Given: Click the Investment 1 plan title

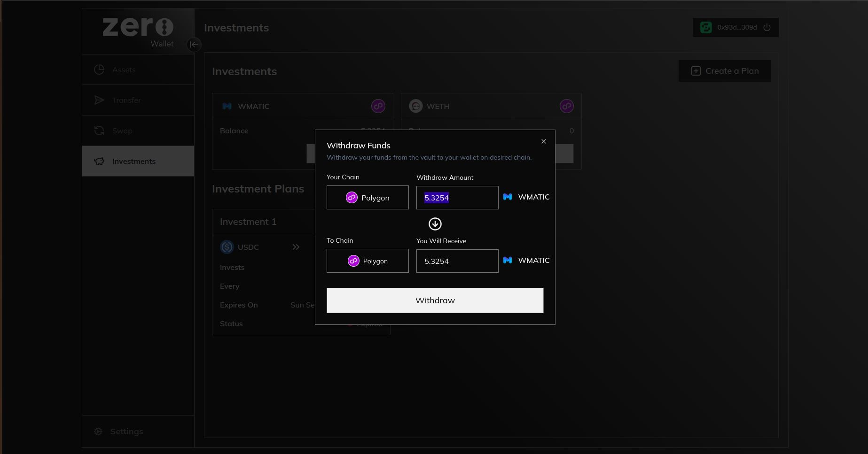Looking at the screenshot, I should [248, 222].
